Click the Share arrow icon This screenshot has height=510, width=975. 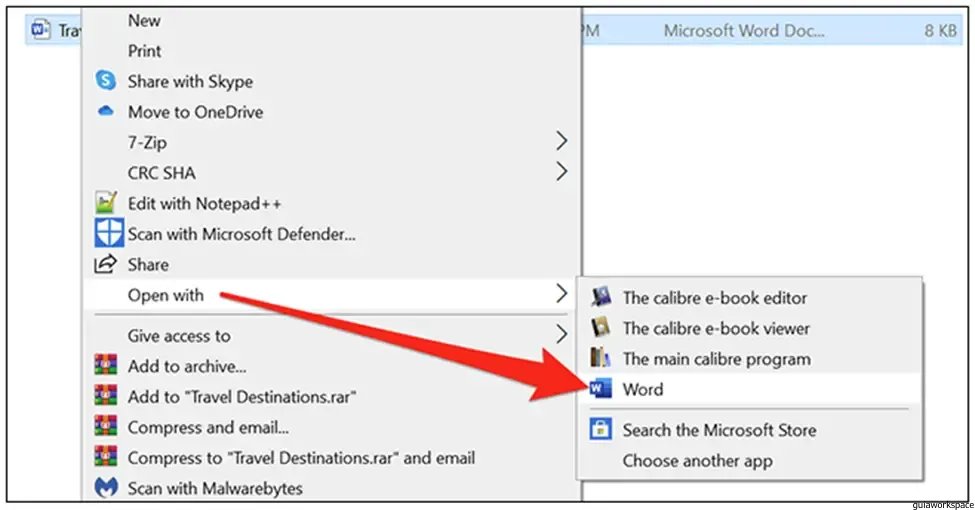coord(106,265)
